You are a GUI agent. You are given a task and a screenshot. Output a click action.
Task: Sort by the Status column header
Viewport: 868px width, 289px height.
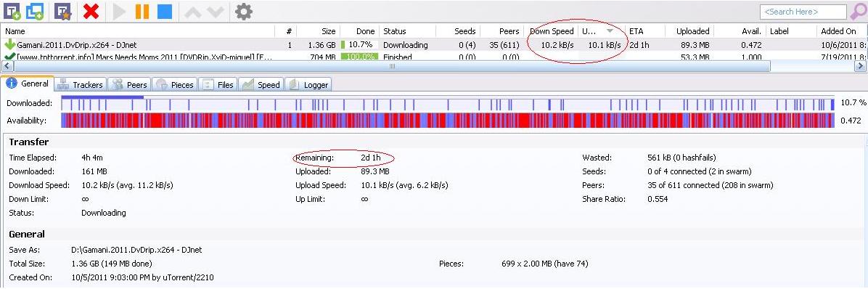407,31
